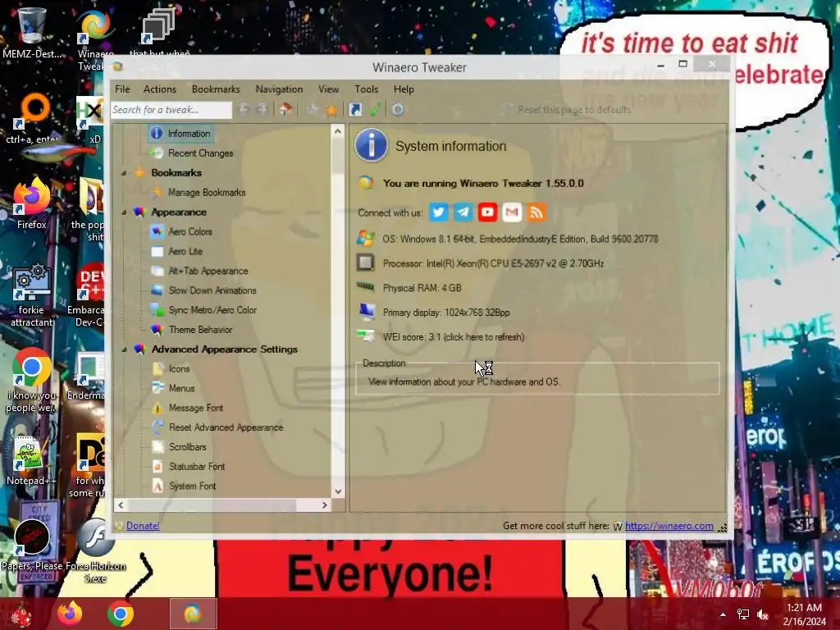Image resolution: width=840 pixels, height=630 pixels.
Task: Click the green checkmark toolbar icon
Action: coord(374,110)
